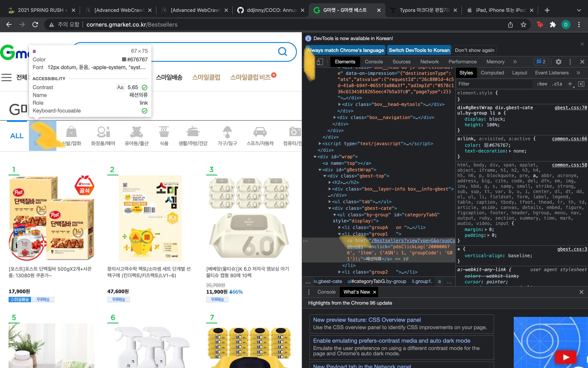This screenshot has height=368, width=588.
Task: Select the ALL category tab
Action: (17, 136)
